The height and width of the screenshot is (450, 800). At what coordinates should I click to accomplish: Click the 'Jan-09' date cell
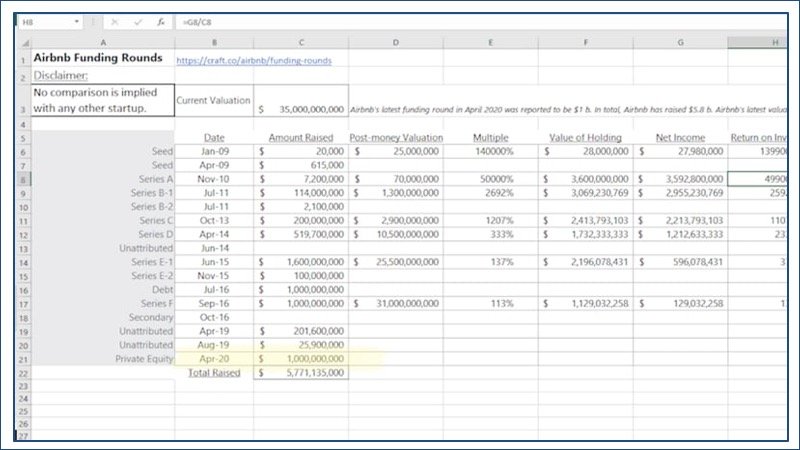coord(214,151)
